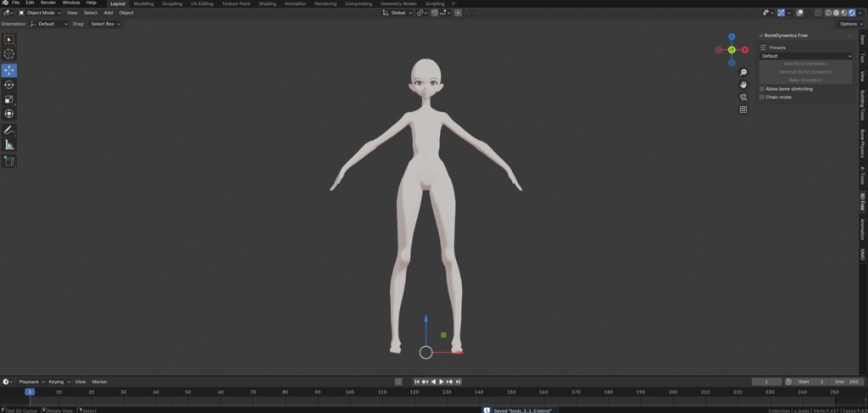Open the Drag Select Box dropdown
Image resolution: width=868 pixels, height=413 pixels.
coord(105,24)
